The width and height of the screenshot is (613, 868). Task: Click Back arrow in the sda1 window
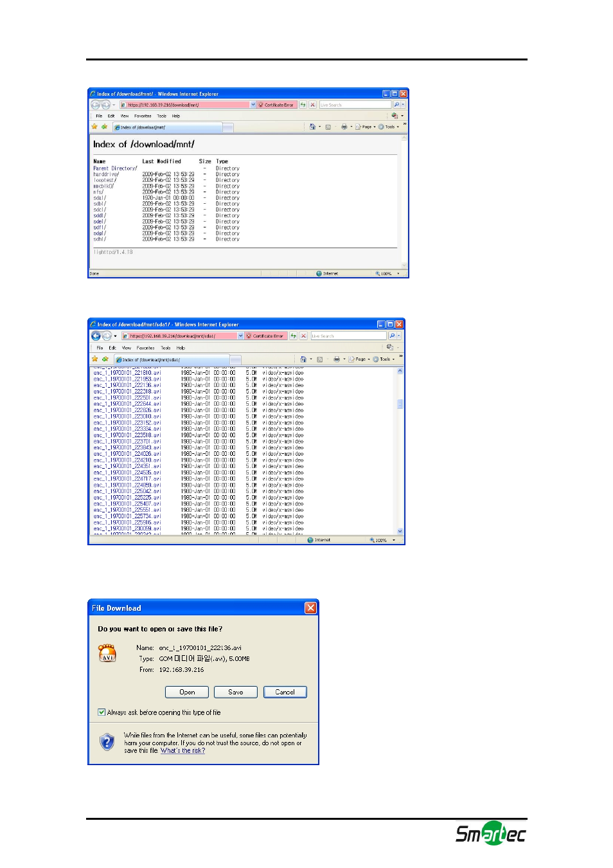96,336
